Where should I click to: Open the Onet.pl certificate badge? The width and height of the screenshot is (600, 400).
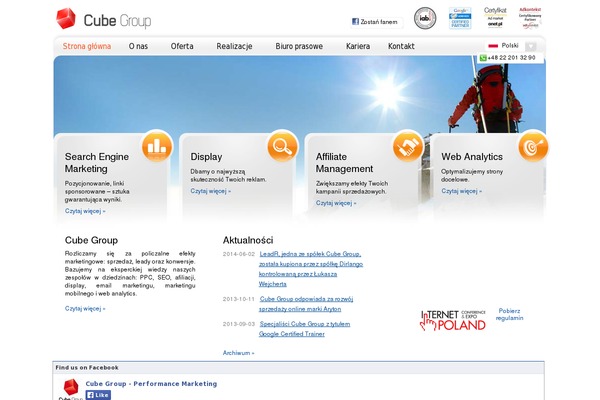(495, 18)
